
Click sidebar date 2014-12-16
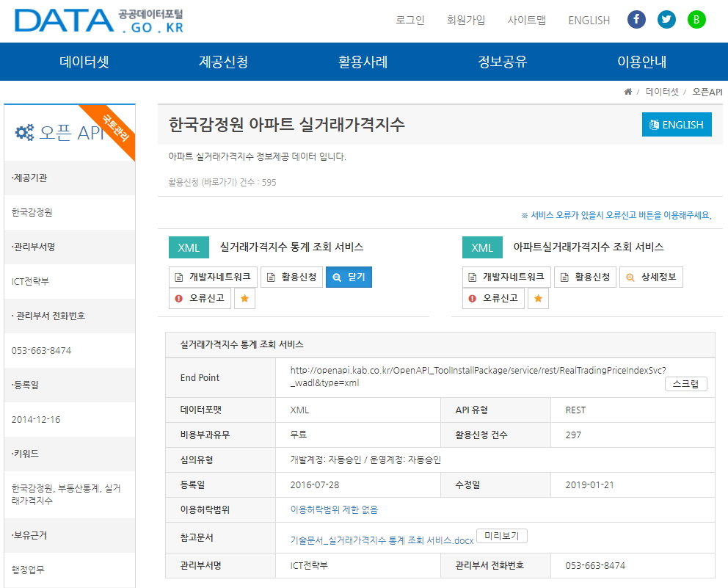[x=36, y=419]
